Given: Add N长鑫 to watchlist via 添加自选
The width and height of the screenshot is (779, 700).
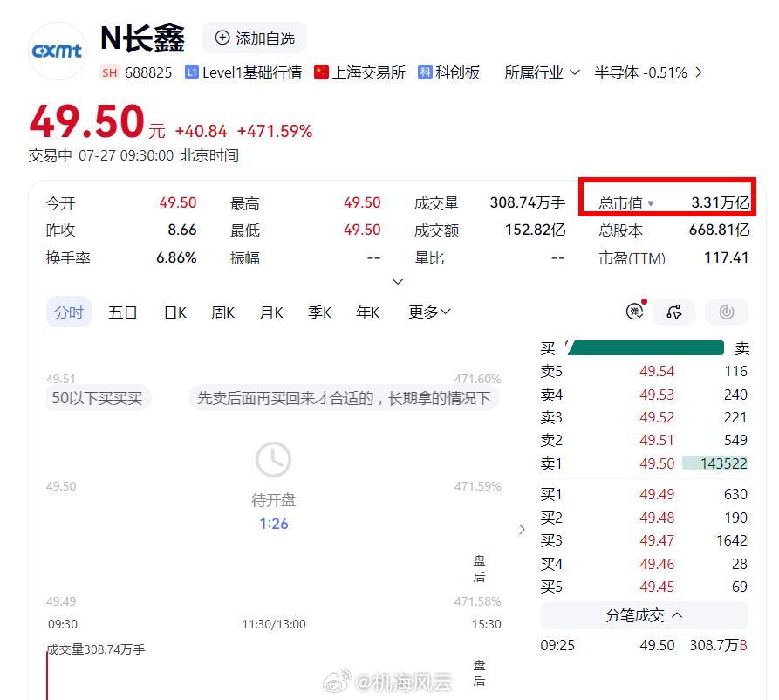Looking at the screenshot, I should pos(255,38).
